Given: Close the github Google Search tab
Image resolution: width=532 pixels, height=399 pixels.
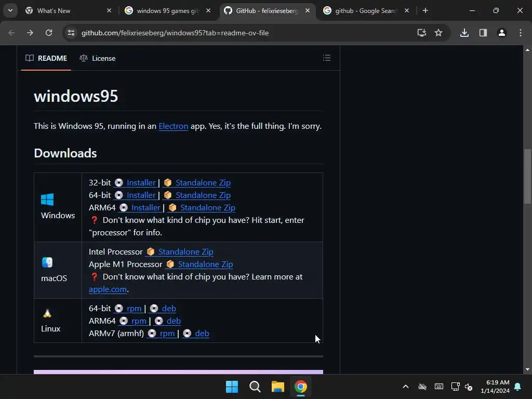Looking at the screenshot, I should [x=406, y=11].
